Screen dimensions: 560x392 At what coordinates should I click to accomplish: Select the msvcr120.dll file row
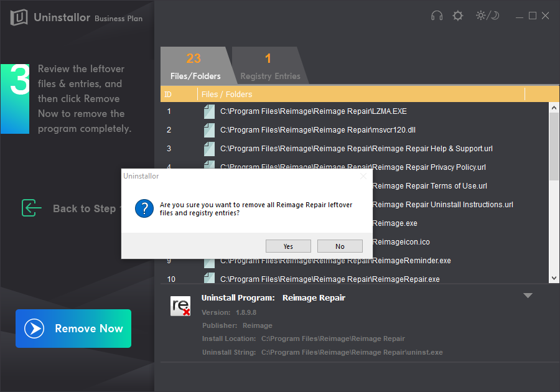tap(354, 130)
